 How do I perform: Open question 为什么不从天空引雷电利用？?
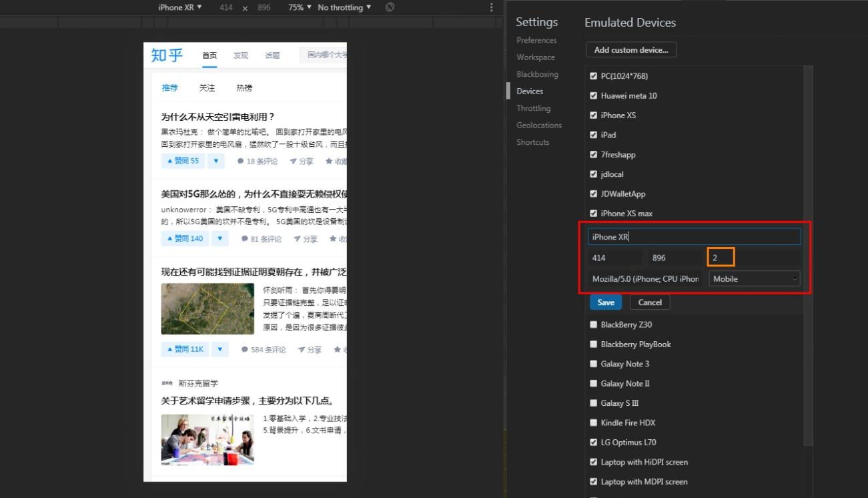click(218, 117)
